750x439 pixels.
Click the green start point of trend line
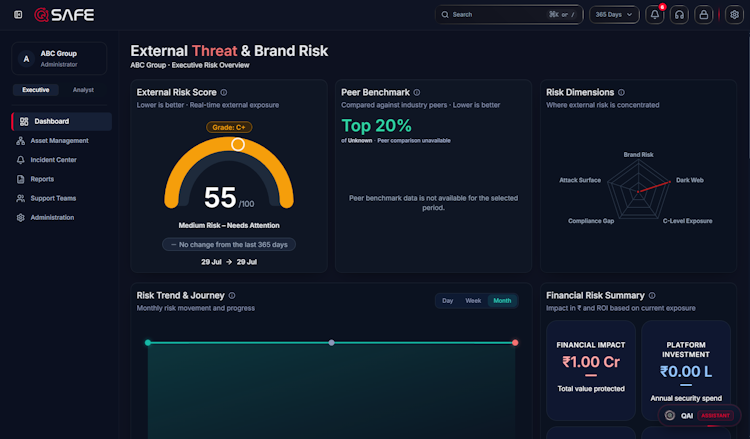click(x=148, y=342)
